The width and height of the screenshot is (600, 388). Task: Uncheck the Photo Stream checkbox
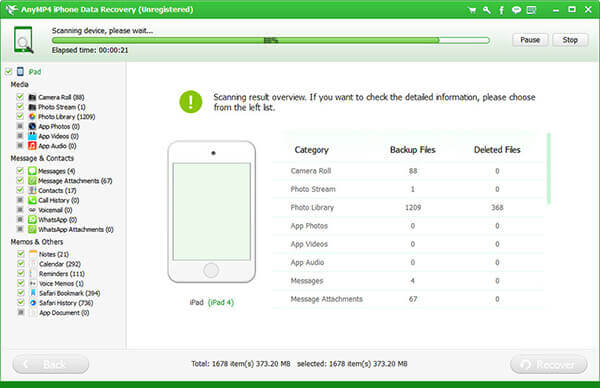coord(20,106)
